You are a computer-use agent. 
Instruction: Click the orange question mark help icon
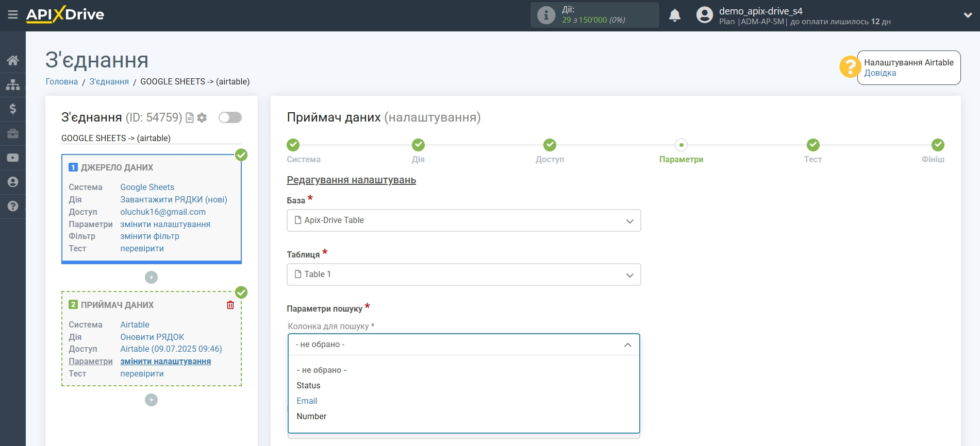click(x=850, y=67)
